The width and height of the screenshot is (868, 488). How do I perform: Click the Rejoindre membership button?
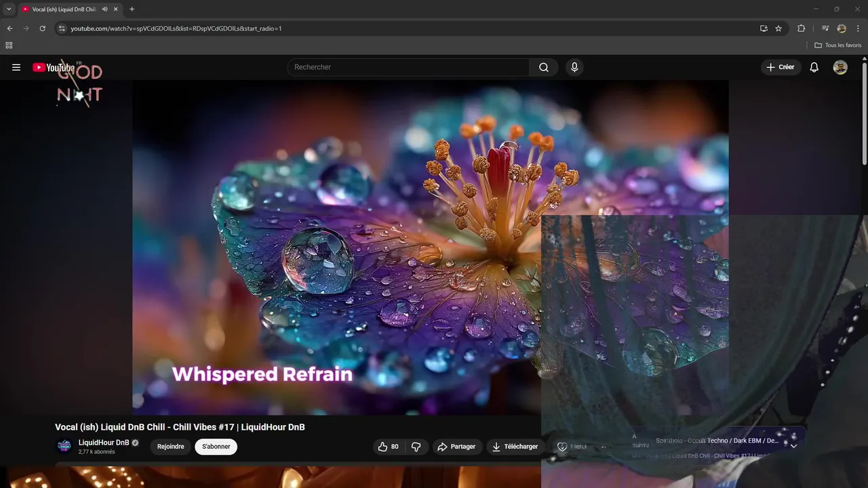click(171, 447)
